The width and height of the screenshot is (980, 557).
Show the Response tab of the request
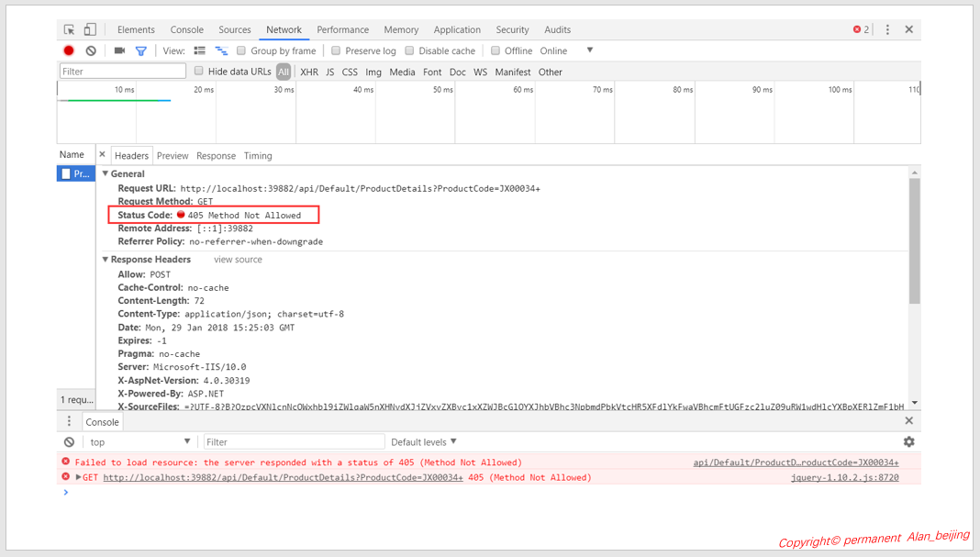pos(216,156)
